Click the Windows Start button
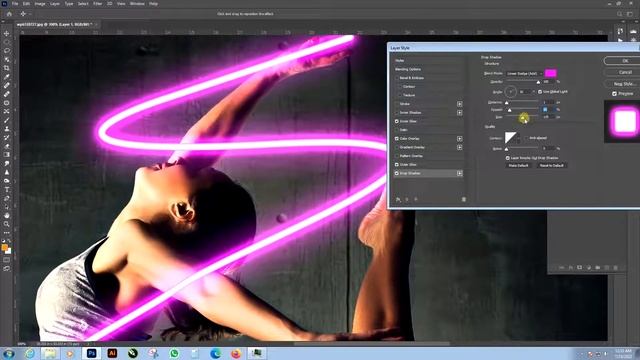This screenshot has width=640, height=360. coord(9,353)
